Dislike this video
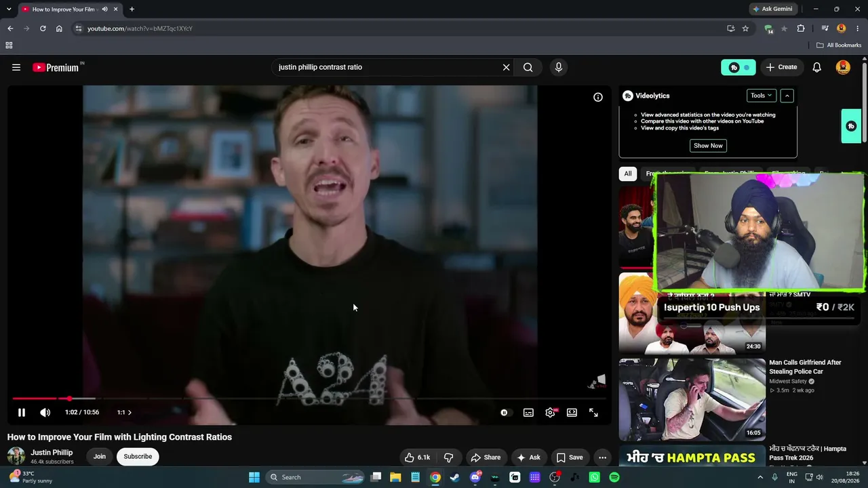This screenshot has width=868, height=488. [x=448, y=457]
